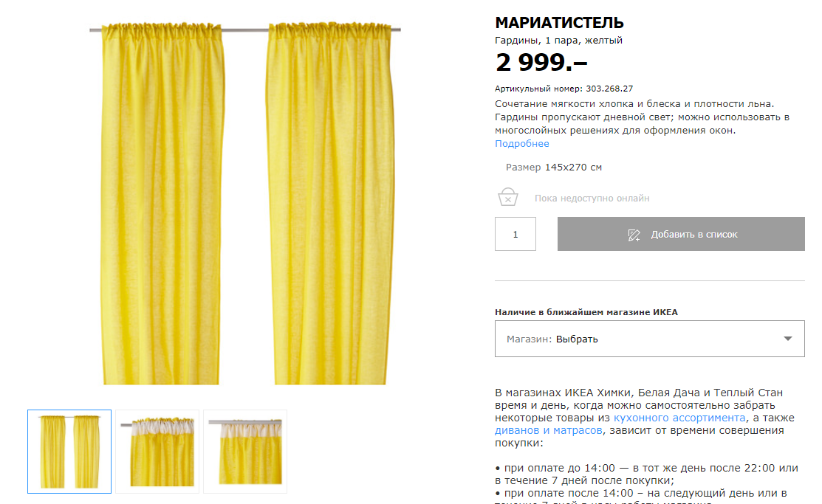The width and height of the screenshot is (822, 504).
Task: Open the Магазин: Выбрать store selector
Action: [649, 339]
